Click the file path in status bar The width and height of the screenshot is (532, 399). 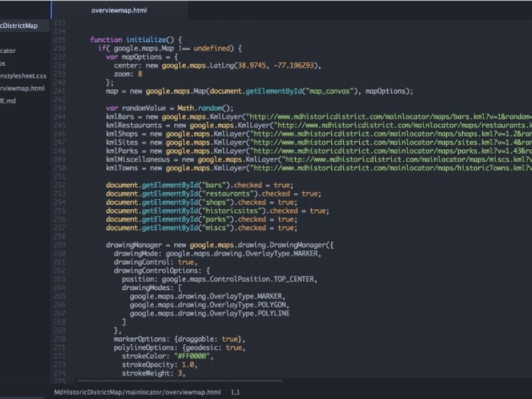(137, 392)
